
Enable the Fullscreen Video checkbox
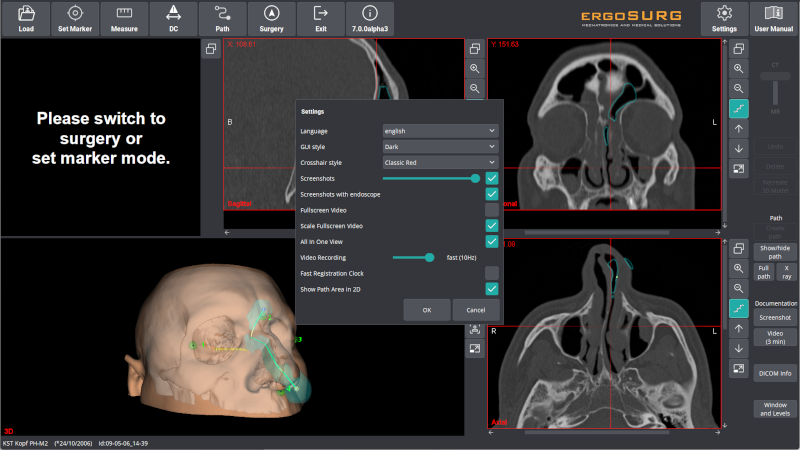pyautogui.click(x=492, y=209)
